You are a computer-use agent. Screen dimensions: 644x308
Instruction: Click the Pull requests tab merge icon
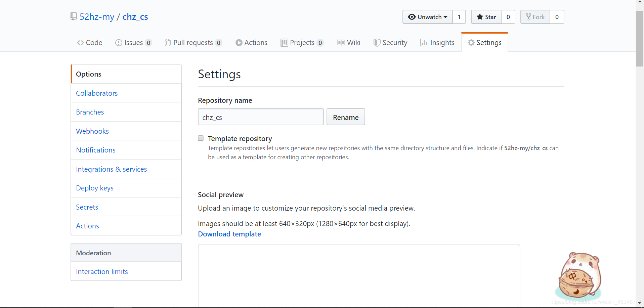point(168,43)
